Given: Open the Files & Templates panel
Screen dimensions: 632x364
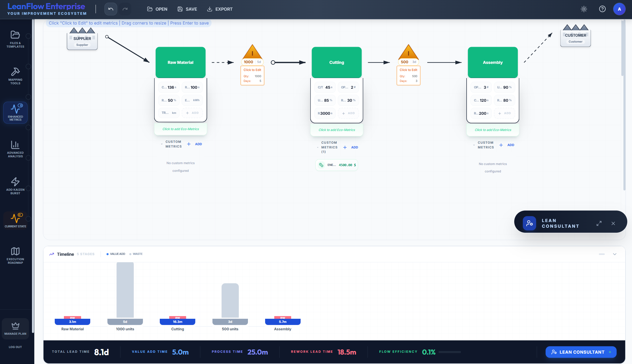Looking at the screenshot, I should pyautogui.click(x=15, y=39).
